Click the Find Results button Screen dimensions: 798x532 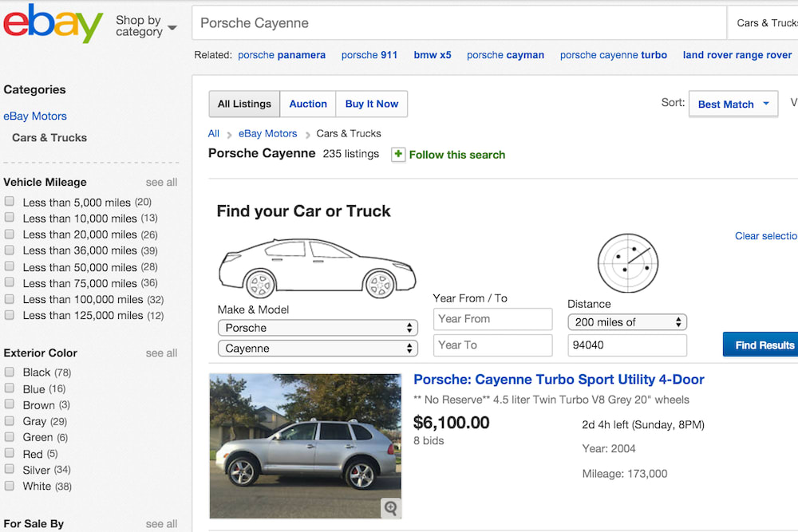coord(760,345)
